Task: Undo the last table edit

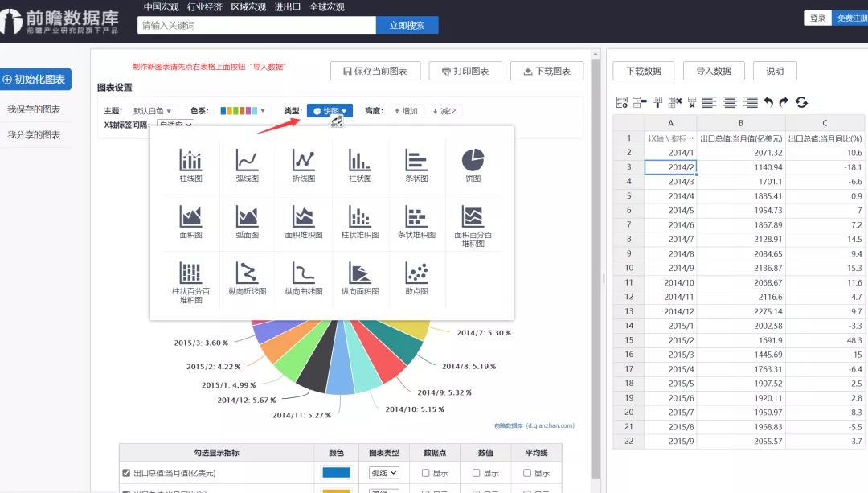Action: click(768, 102)
